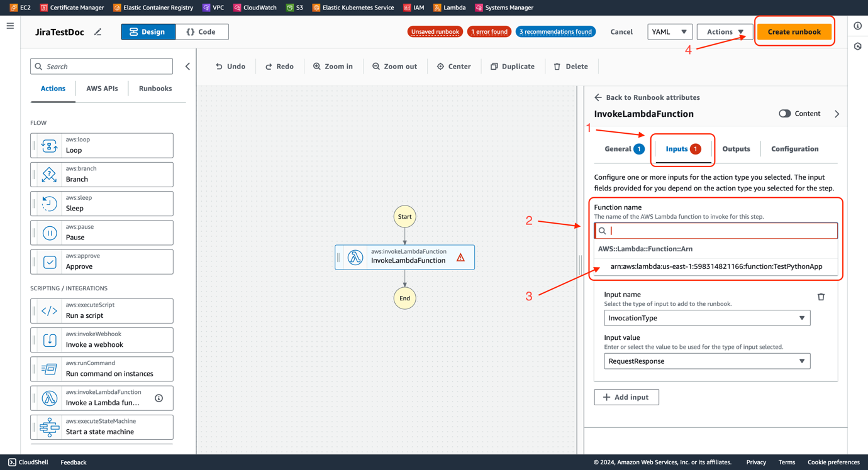Open S3 service shortcut
868x470 pixels.
point(294,8)
